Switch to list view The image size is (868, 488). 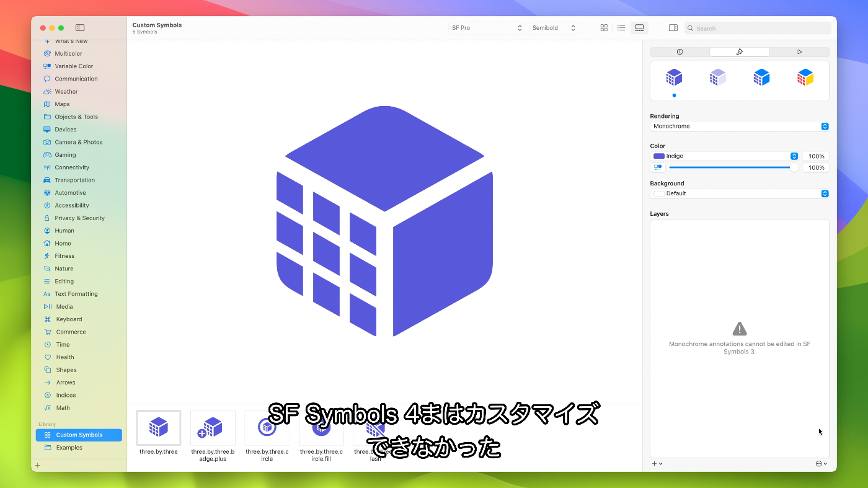(x=621, y=28)
